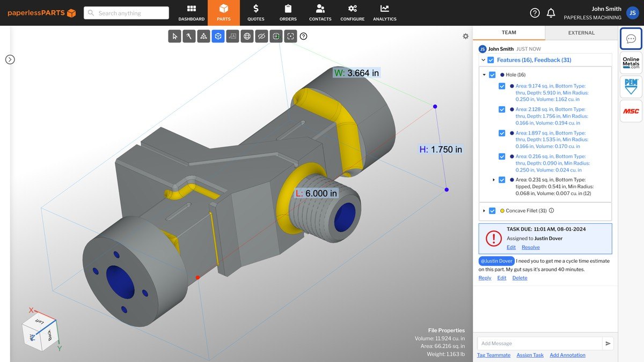Open the Orders section

288,13
